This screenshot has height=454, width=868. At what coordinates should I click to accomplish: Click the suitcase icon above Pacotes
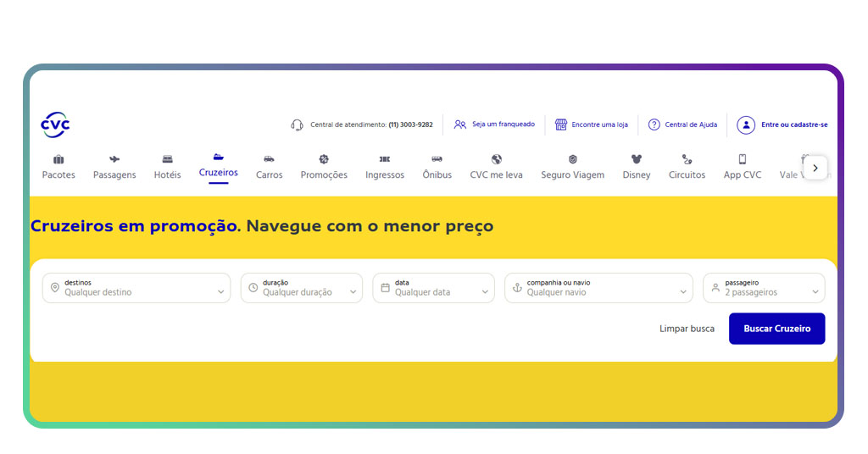[x=58, y=159]
